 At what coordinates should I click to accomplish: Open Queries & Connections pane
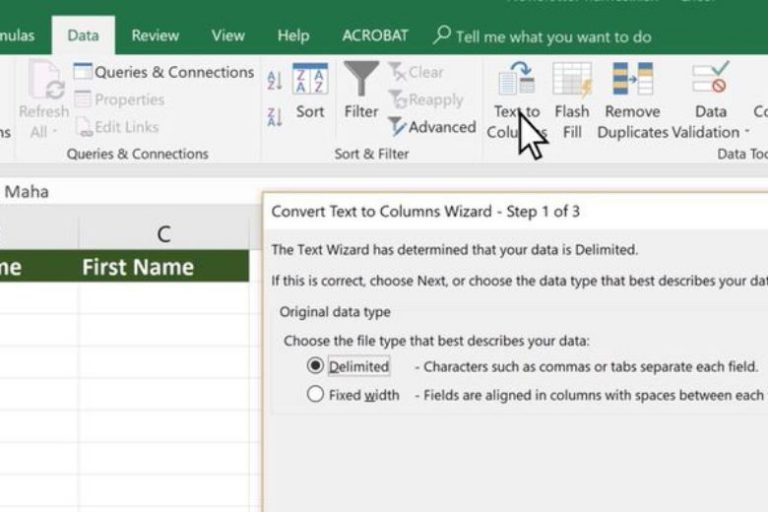coord(164,73)
